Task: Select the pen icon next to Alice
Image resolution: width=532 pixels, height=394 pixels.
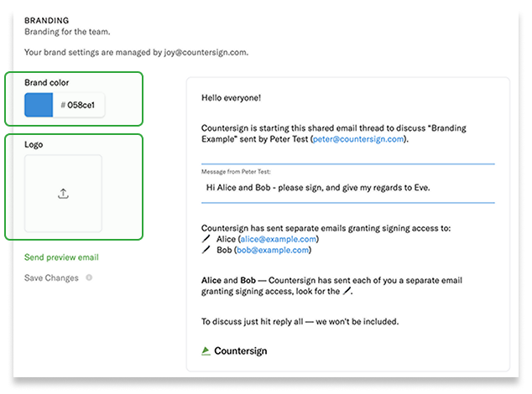Action: pyautogui.click(x=206, y=239)
